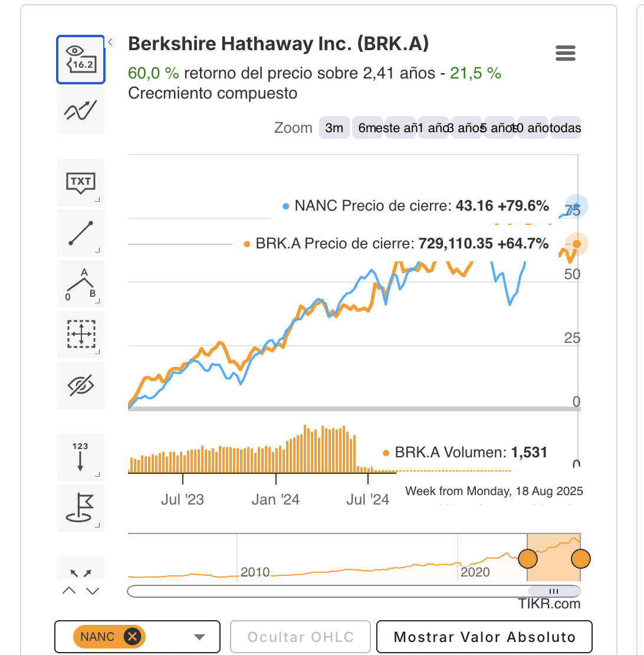Toggle the crossed-eye hide annotations icon
This screenshot has width=644, height=655.
pyautogui.click(x=81, y=385)
